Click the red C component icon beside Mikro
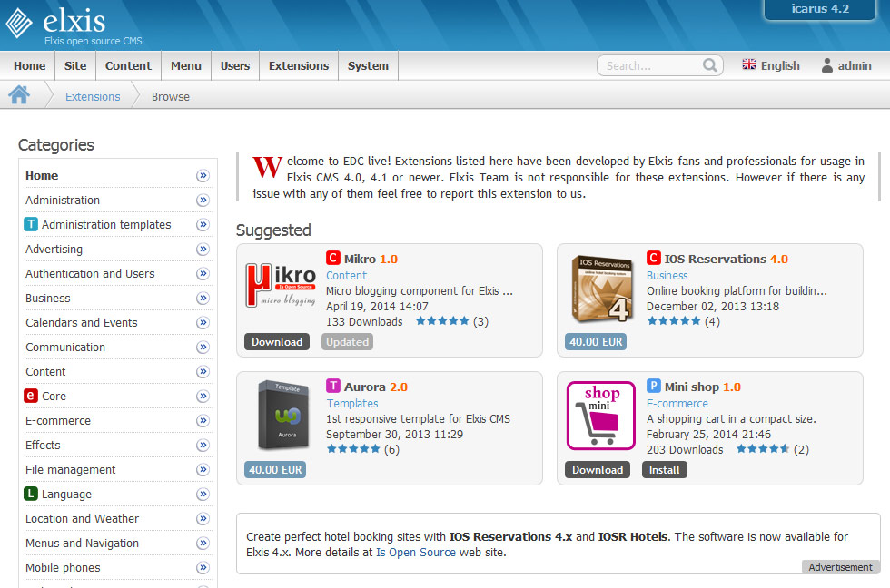This screenshot has height=588, width=890. (333, 258)
